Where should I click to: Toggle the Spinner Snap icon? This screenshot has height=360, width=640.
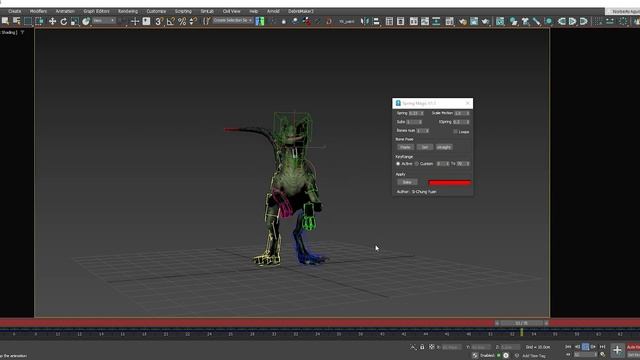pos(193,21)
